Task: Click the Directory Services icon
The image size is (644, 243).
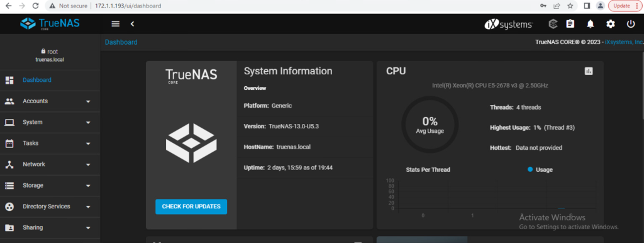Action: [x=9, y=206]
